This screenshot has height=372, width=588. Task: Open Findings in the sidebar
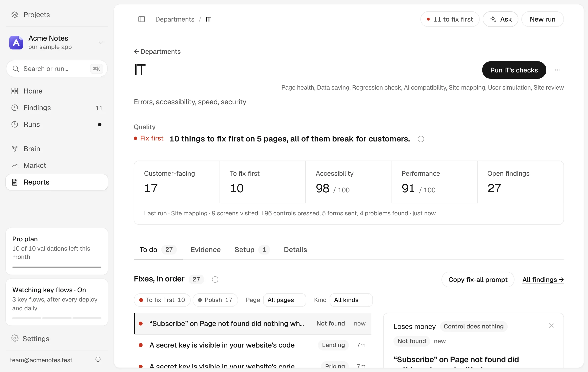pos(57,108)
